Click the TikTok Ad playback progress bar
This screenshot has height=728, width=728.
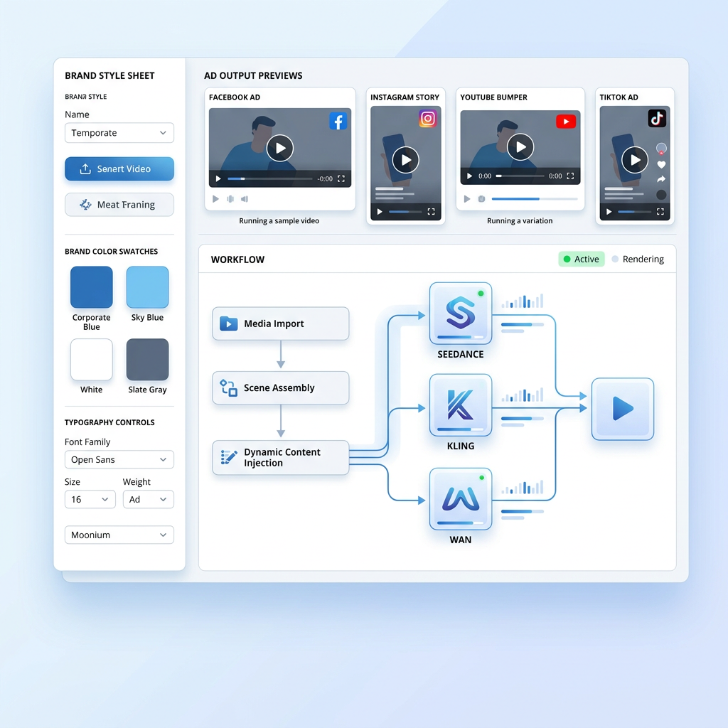click(634, 212)
